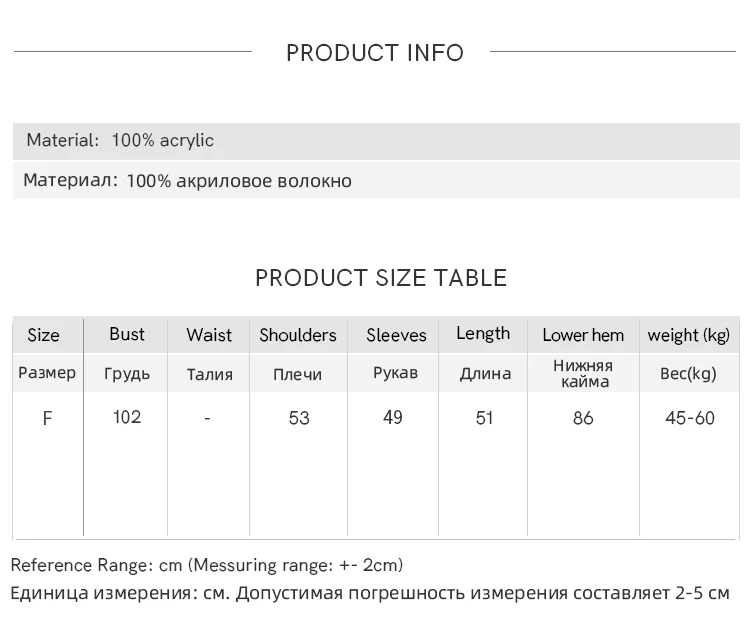Select the Bust column header

tap(127, 334)
